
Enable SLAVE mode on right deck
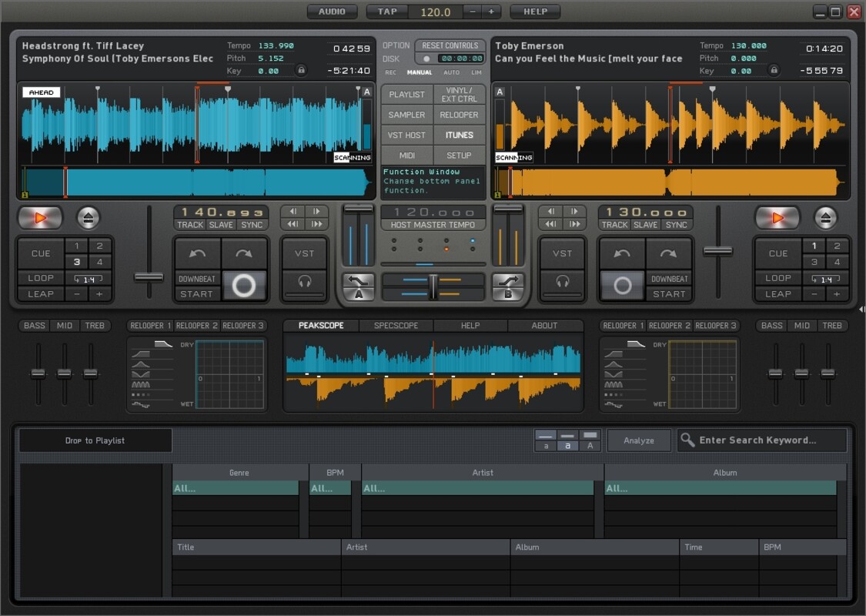645,225
